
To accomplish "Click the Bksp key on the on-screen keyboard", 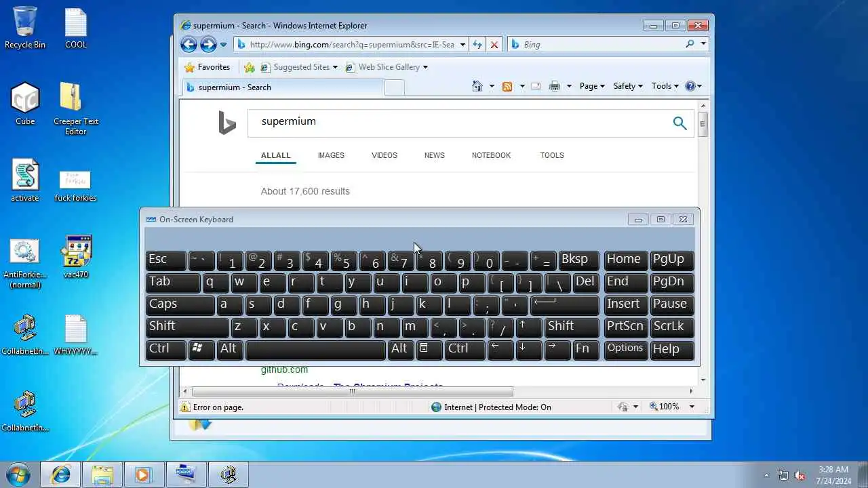I will [578, 260].
